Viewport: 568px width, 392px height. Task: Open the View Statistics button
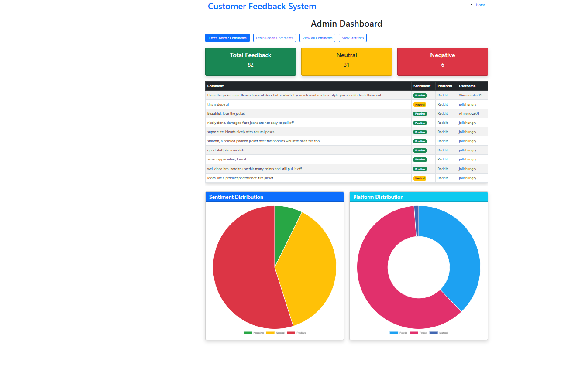pos(353,38)
